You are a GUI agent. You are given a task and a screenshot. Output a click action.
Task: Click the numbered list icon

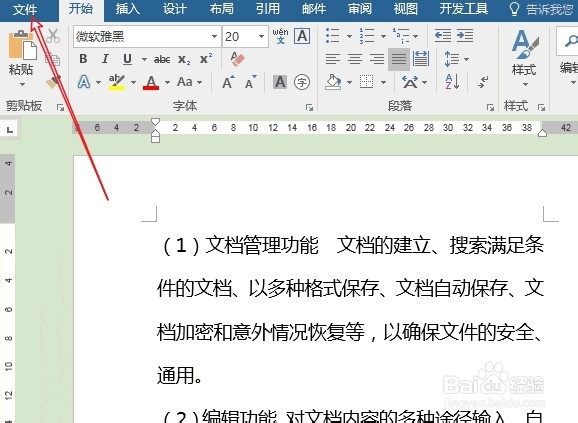(367, 36)
